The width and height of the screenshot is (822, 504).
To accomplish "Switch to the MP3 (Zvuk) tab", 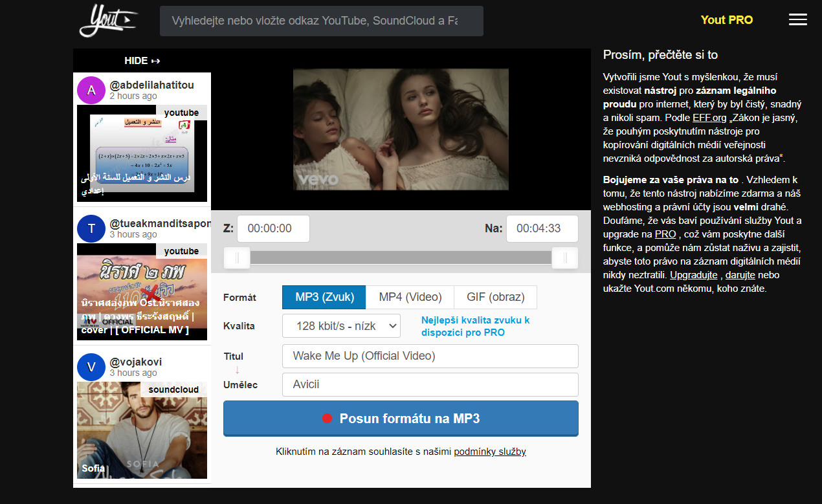I will [324, 297].
